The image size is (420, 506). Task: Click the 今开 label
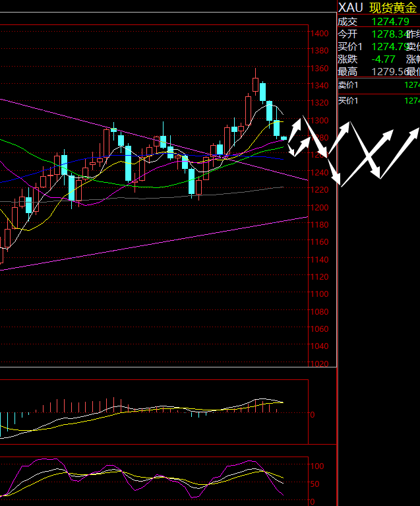point(347,34)
